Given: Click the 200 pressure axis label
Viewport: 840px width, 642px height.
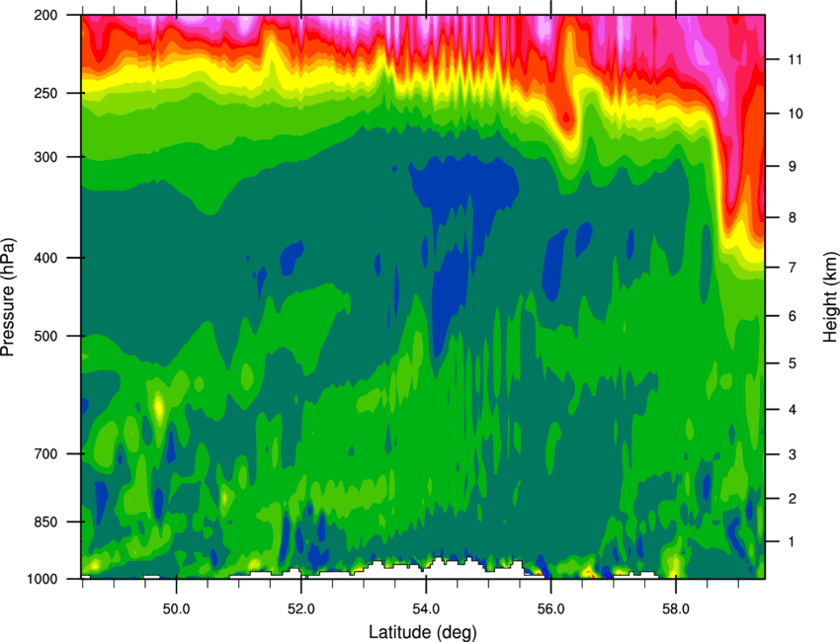Looking at the screenshot, I should point(45,16).
